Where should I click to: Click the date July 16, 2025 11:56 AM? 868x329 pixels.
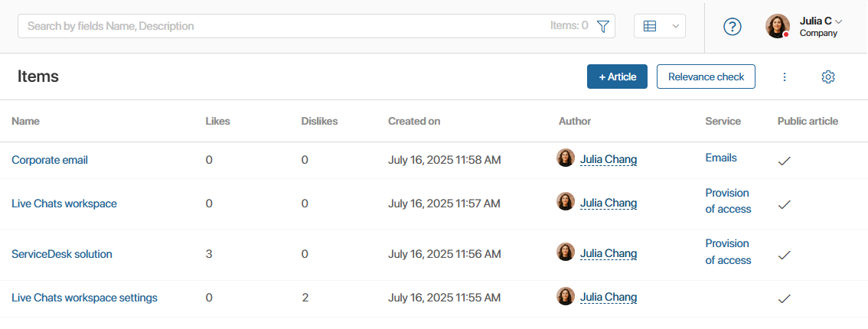pos(445,254)
